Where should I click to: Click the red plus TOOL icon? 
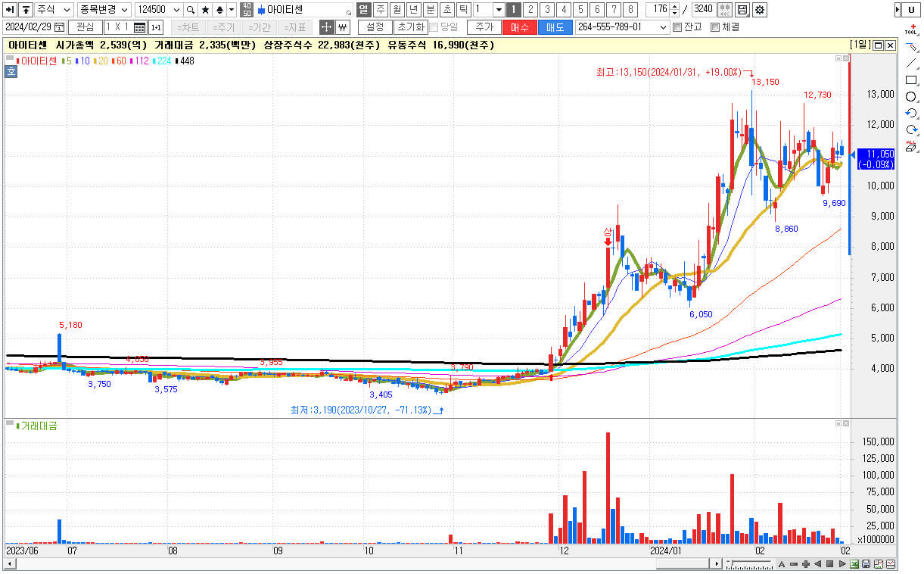[911, 30]
